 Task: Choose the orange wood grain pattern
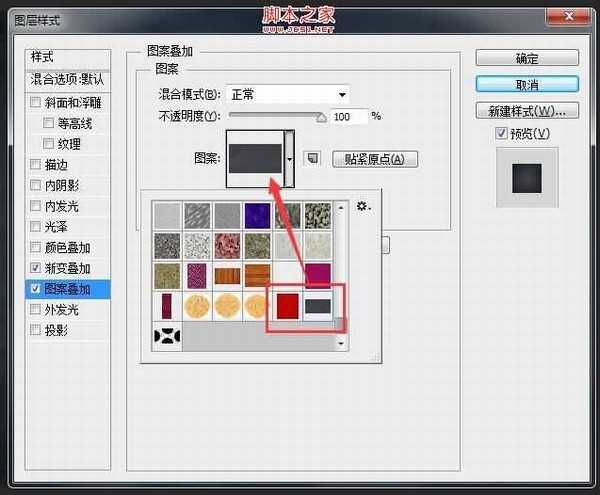coord(228,274)
